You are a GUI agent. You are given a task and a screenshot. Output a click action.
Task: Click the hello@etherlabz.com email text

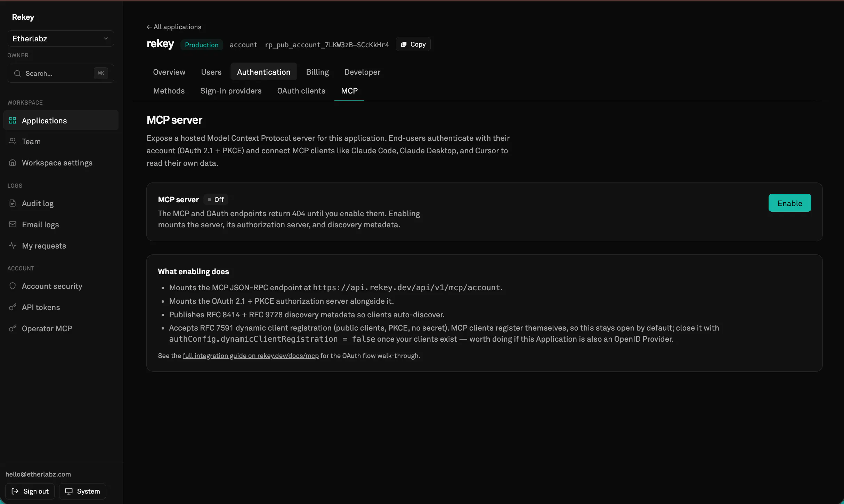point(38,474)
